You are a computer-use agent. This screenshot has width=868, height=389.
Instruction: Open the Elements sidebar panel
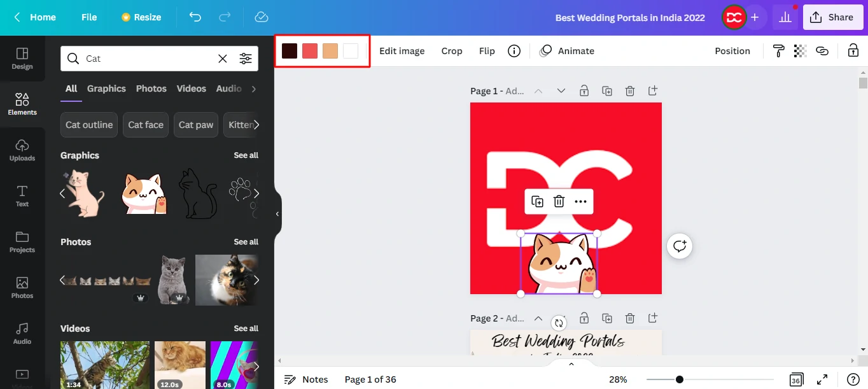click(x=22, y=104)
